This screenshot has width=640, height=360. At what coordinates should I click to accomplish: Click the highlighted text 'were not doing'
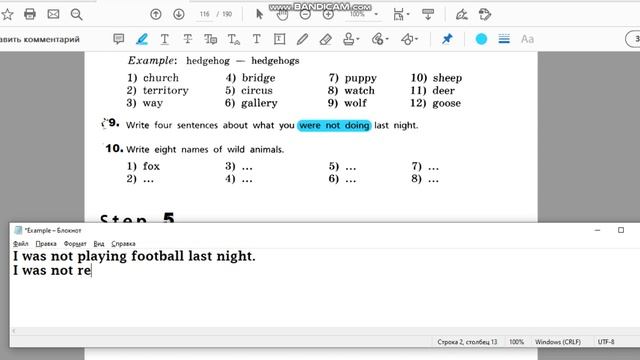334,125
